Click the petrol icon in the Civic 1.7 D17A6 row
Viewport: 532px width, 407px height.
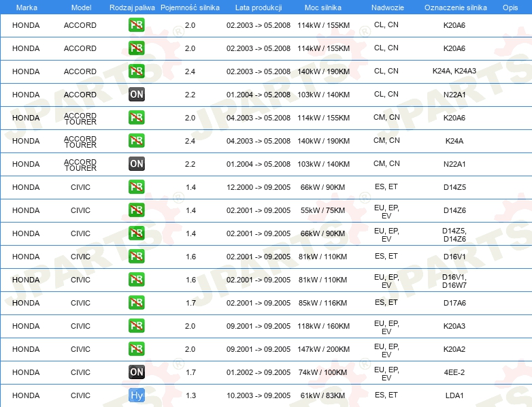pos(136,302)
